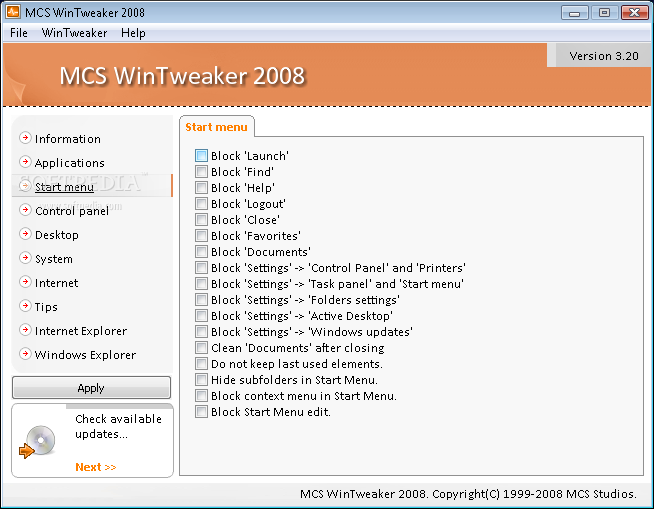
Task: Select Start menu in sidebar
Action: point(64,187)
